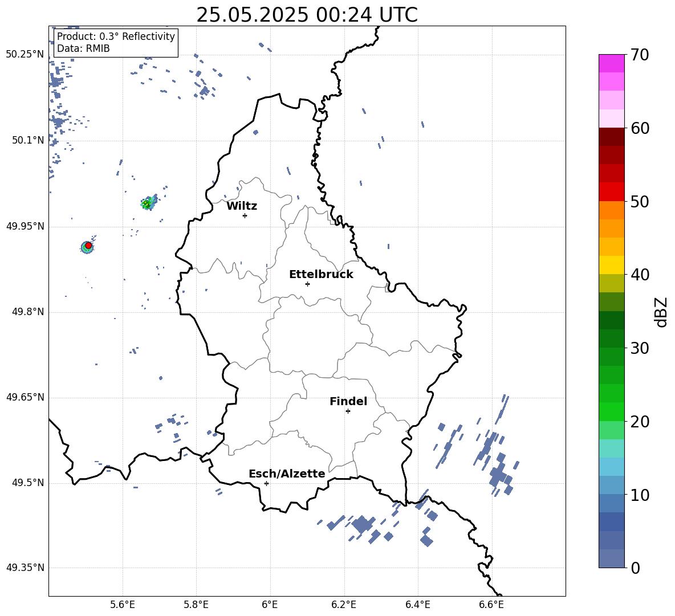This screenshot has width=675, height=616.
Task: Click the Findel station cross marker
Action: [348, 411]
